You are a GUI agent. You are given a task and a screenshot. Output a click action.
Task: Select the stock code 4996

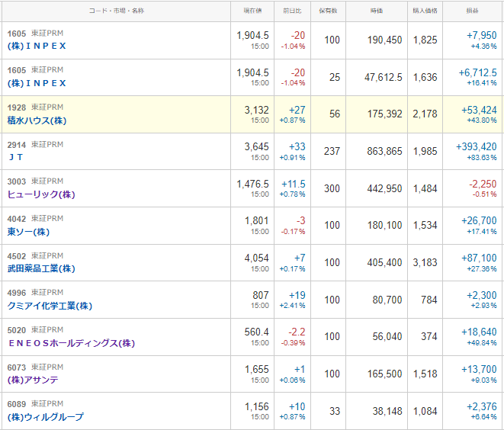(x=16, y=293)
